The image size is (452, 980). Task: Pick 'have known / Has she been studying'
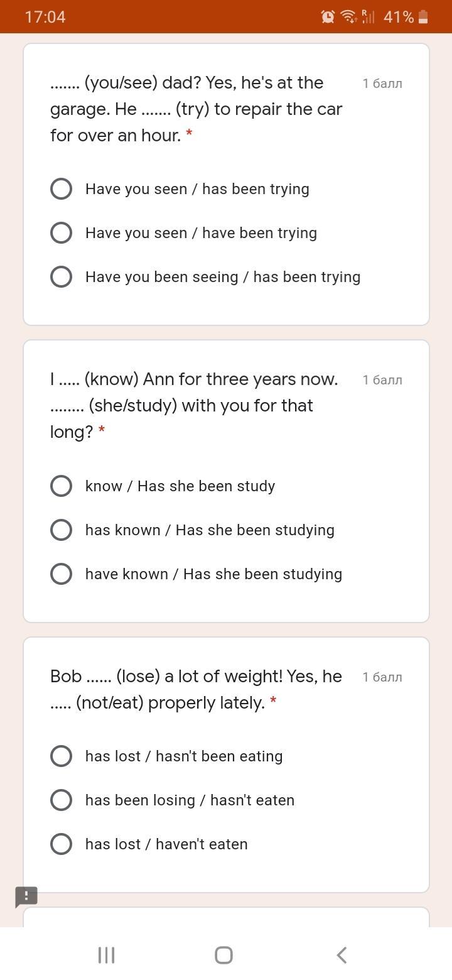tap(62, 574)
